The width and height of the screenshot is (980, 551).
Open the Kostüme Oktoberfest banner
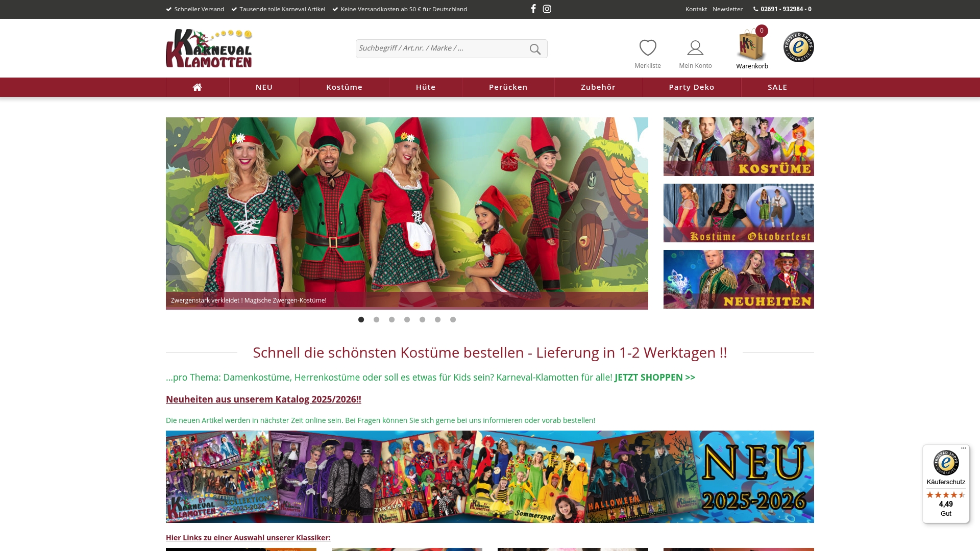(739, 213)
